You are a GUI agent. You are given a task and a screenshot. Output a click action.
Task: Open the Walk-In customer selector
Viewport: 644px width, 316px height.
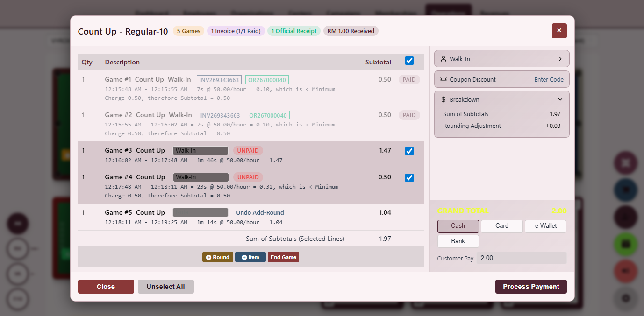(502, 59)
